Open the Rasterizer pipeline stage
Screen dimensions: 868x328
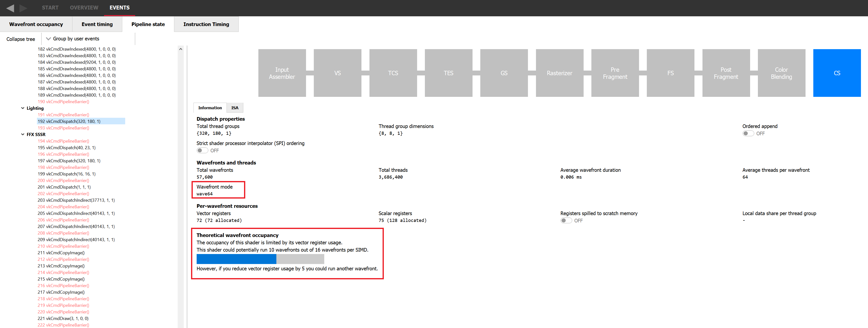[559, 73]
